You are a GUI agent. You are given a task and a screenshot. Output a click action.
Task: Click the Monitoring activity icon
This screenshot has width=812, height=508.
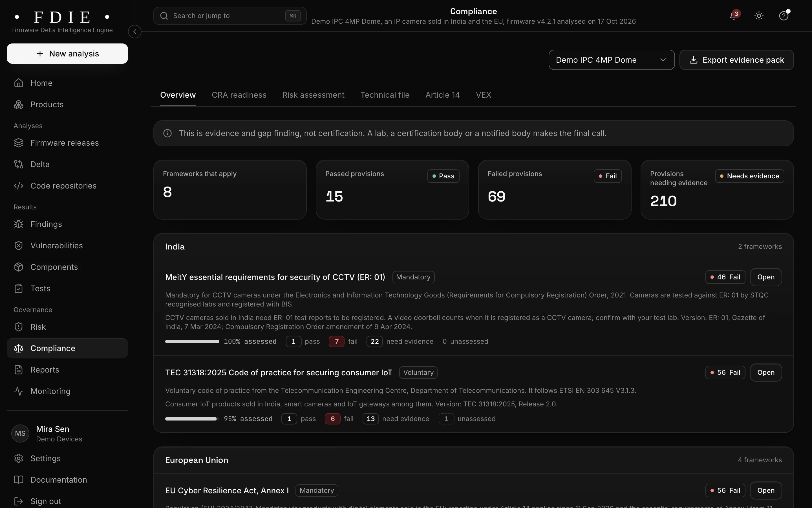point(19,391)
